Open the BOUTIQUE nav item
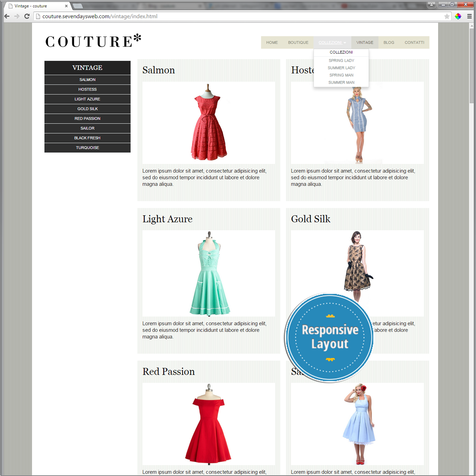Image resolution: width=476 pixels, height=476 pixels. (298, 42)
